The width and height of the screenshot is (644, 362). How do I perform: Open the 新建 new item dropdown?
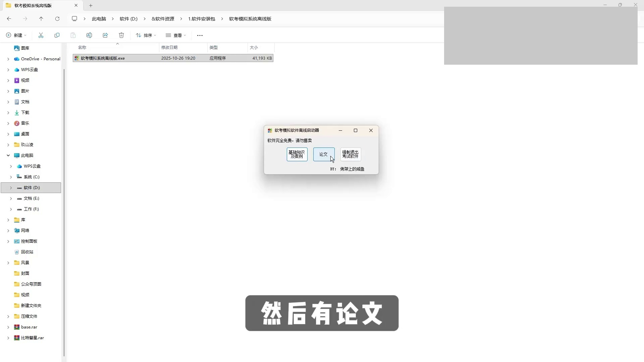[16, 35]
